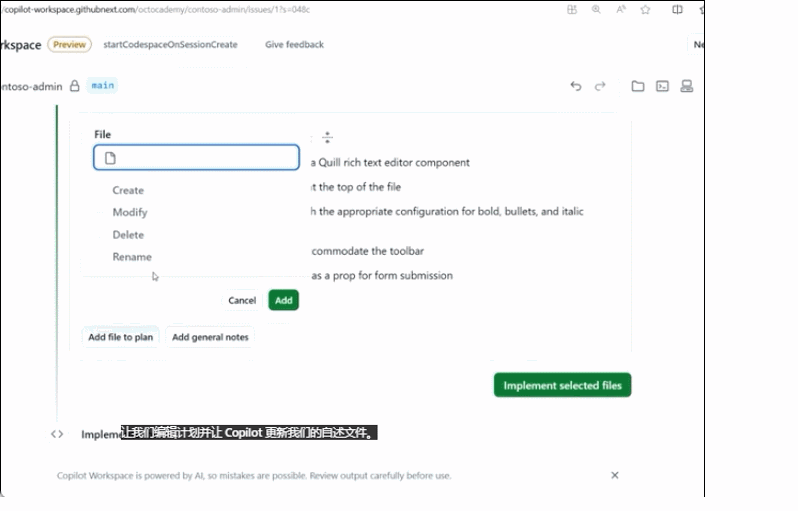The image size is (798, 511).
Task: Choose the Rename file action
Action: [132, 257]
